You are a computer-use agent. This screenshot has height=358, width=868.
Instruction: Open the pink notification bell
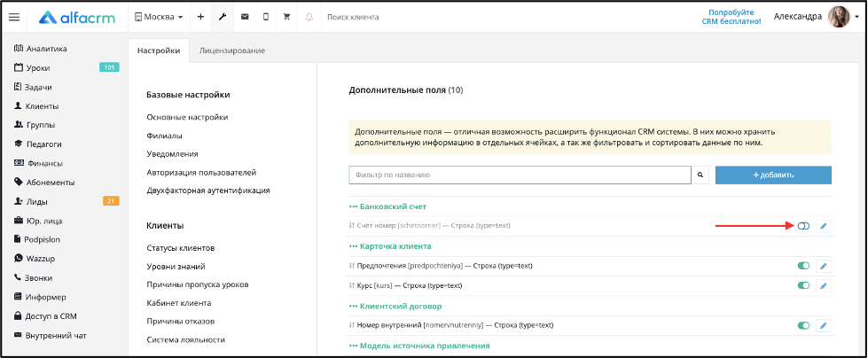309,17
